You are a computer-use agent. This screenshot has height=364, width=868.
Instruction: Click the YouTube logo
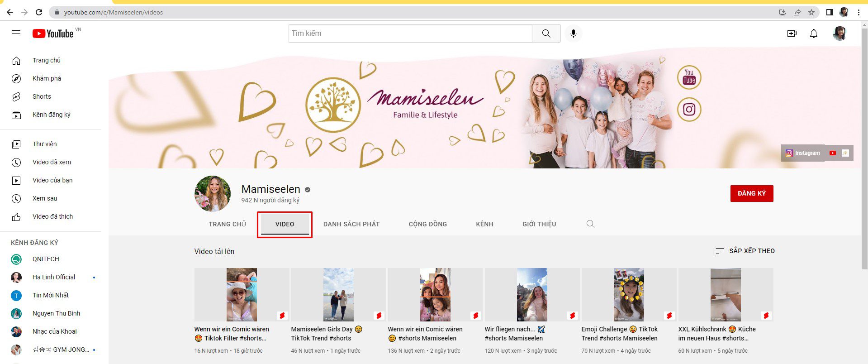click(x=53, y=34)
